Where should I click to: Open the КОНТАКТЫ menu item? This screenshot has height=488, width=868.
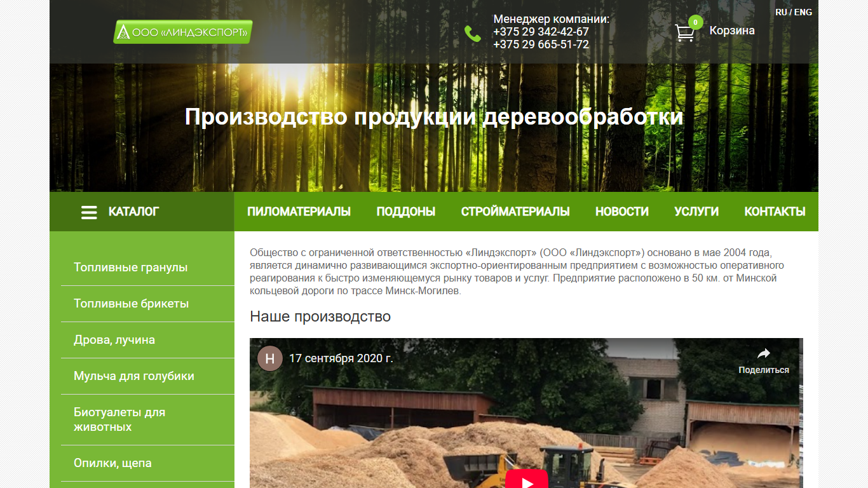(x=775, y=212)
